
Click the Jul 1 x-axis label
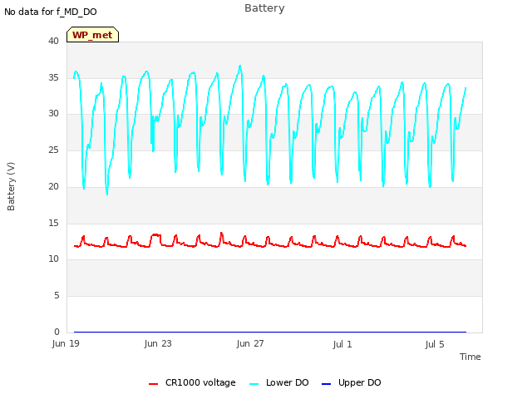342,344
